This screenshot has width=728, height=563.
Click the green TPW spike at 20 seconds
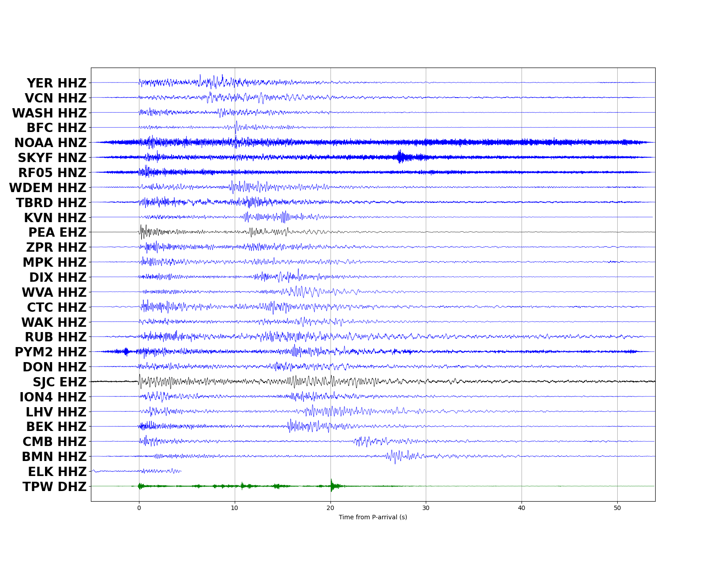coord(332,485)
